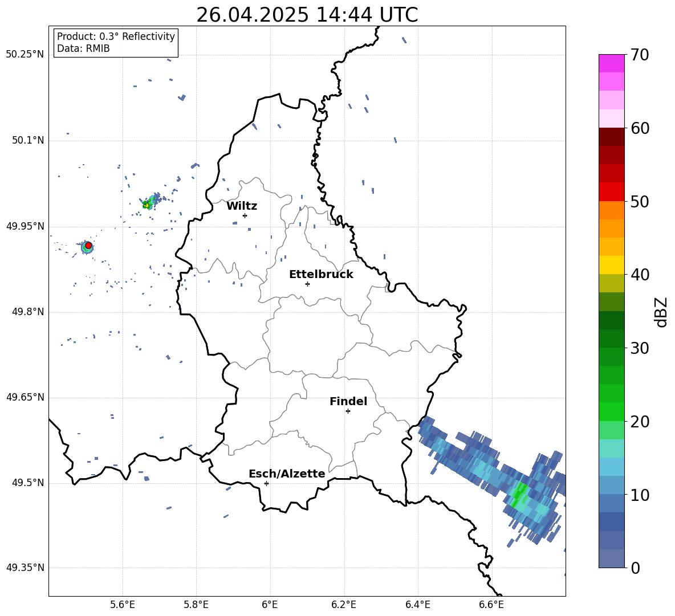
Task: Click the 49.8°N latitude label
Action: (x=28, y=312)
